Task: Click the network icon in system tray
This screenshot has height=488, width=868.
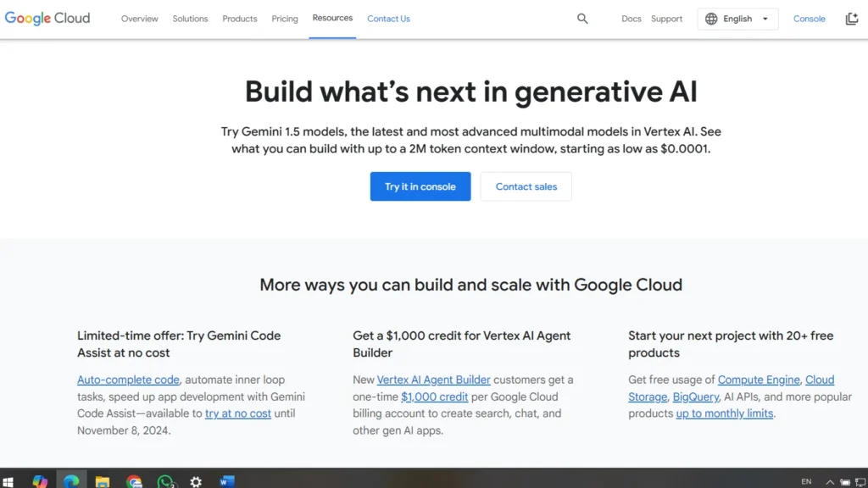Action: click(x=860, y=482)
